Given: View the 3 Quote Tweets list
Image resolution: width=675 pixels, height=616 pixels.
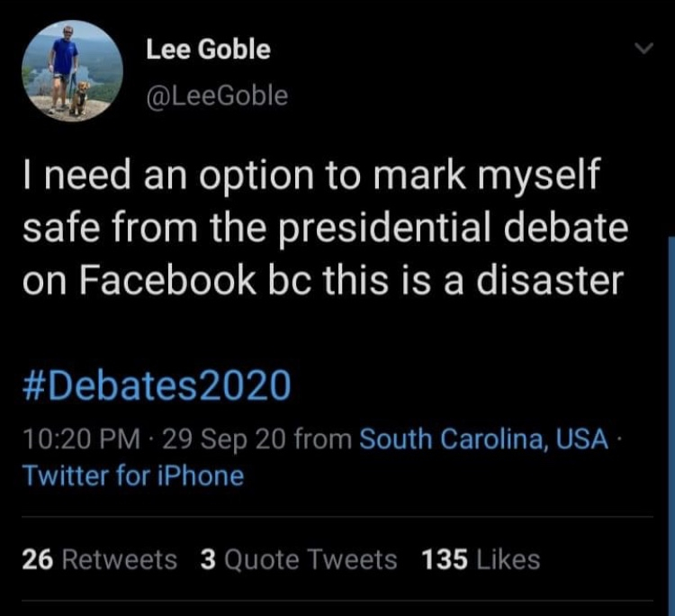Looking at the screenshot, I should pyautogui.click(x=298, y=559).
